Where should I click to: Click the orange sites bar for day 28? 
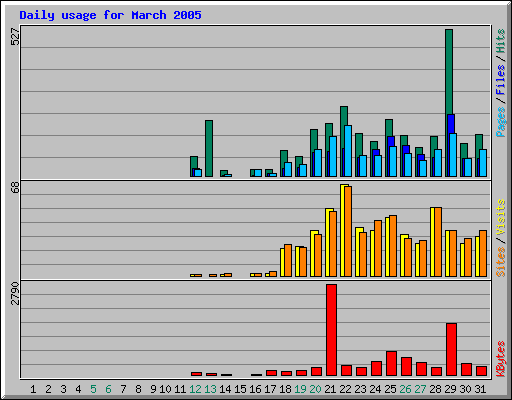[438, 242]
